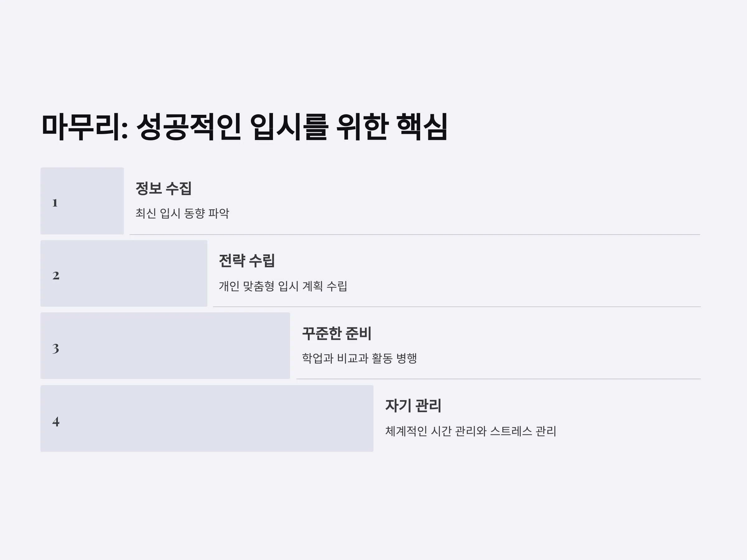Viewport: 747px width, 560px height.
Task: Click the step 1 numbered box
Action: point(82,201)
